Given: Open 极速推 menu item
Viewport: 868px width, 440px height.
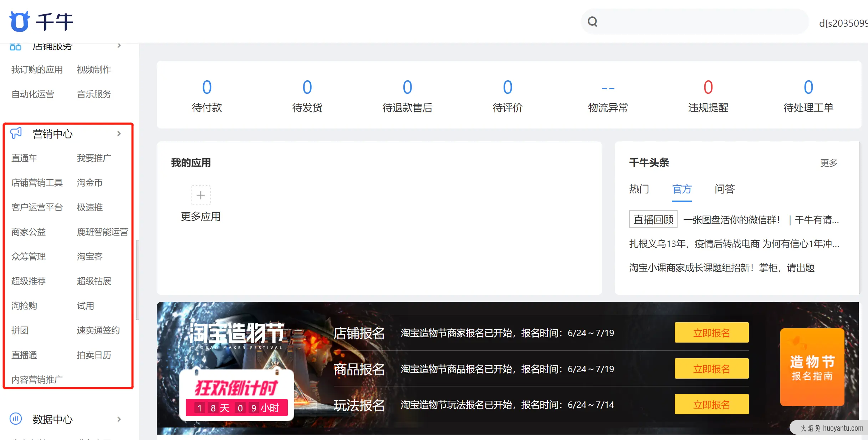Looking at the screenshot, I should (90, 207).
